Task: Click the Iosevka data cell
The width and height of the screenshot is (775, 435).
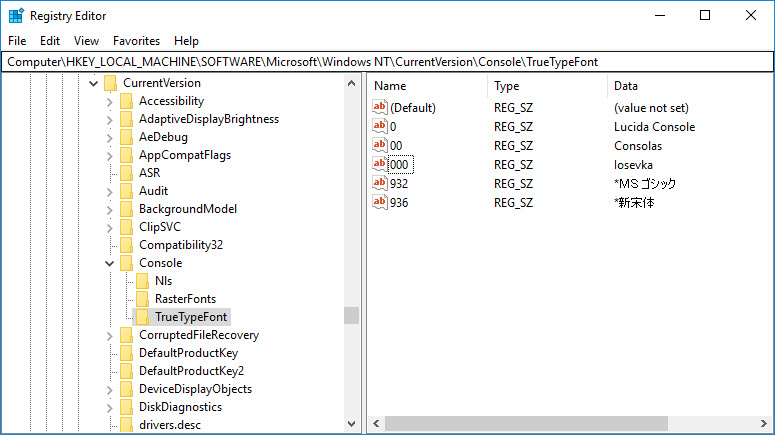Action: (x=633, y=165)
